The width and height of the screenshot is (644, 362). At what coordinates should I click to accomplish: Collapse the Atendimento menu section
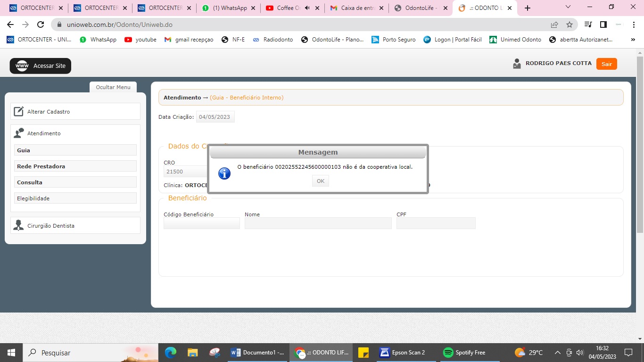(75, 133)
